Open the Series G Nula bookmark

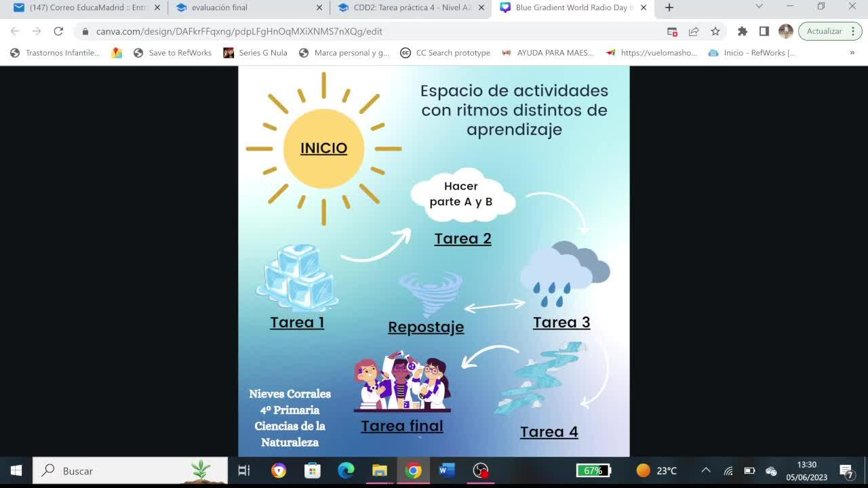point(255,53)
